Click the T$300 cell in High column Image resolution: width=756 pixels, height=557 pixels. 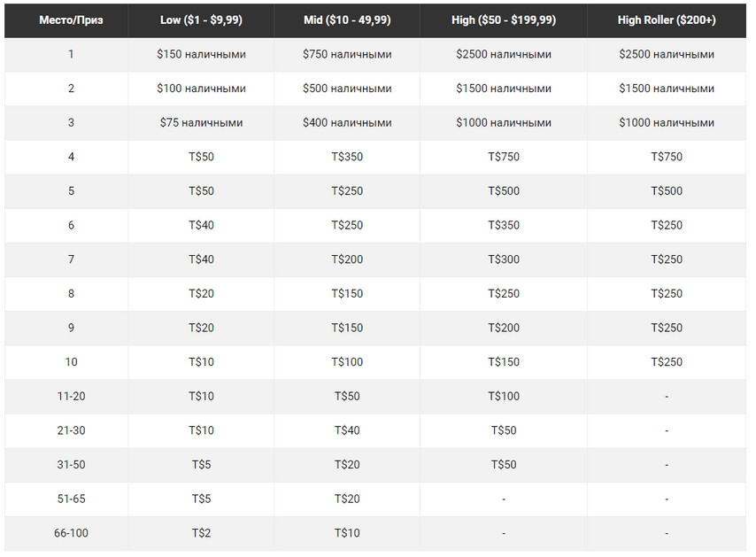point(504,259)
